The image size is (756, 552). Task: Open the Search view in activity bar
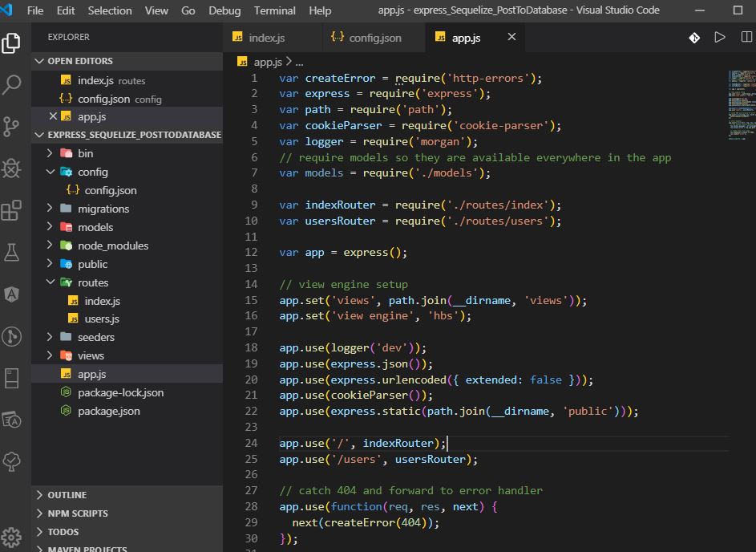(11, 85)
